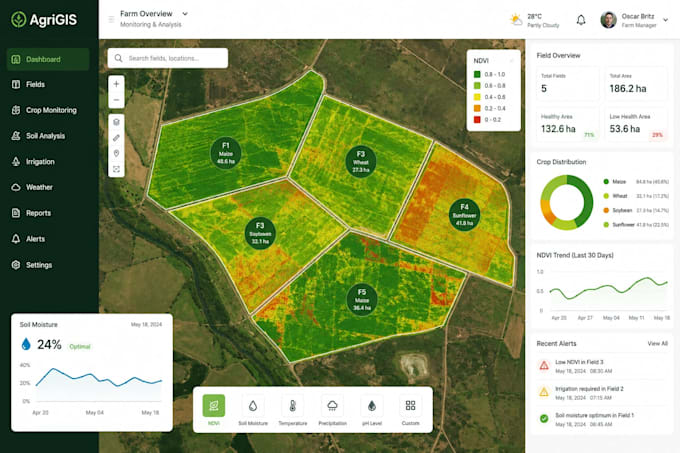Click the soil moisture water drop icon

26,344
